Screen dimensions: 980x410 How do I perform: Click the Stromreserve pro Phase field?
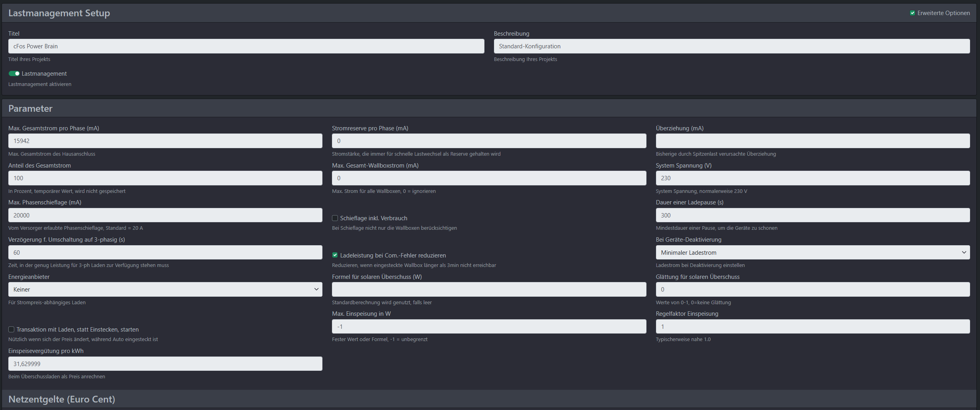point(489,141)
